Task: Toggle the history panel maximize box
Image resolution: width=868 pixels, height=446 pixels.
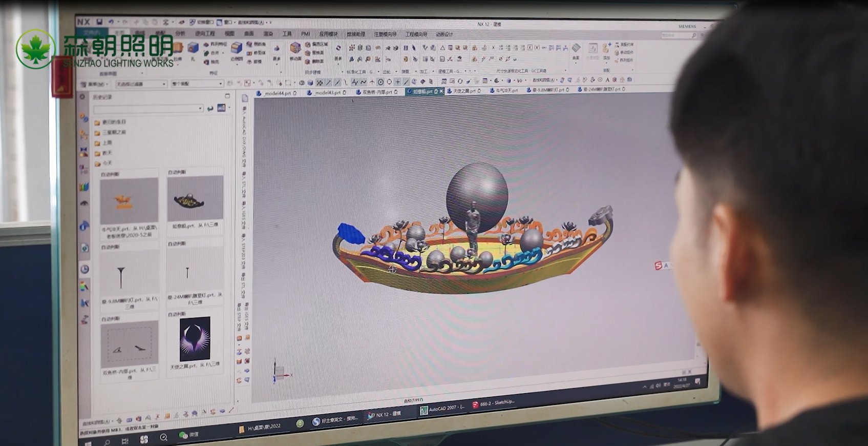Action: coord(227,96)
